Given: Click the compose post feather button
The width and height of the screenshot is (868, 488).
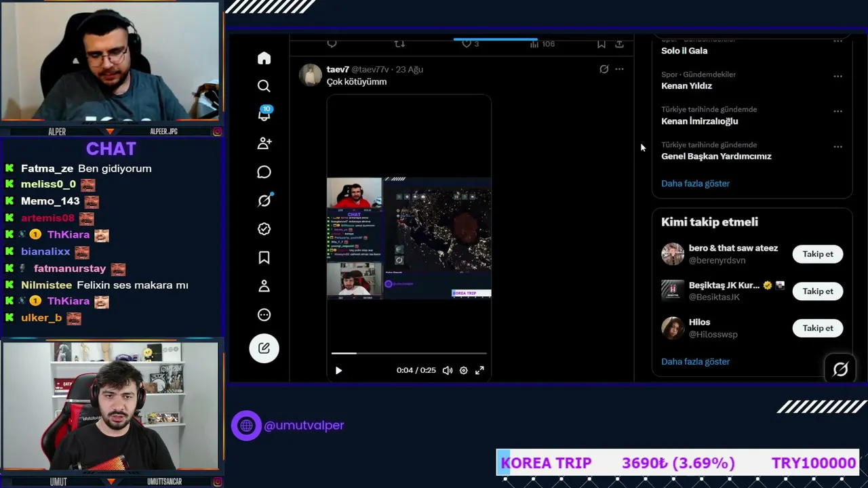Looking at the screenshot, I should coord(264,348).
